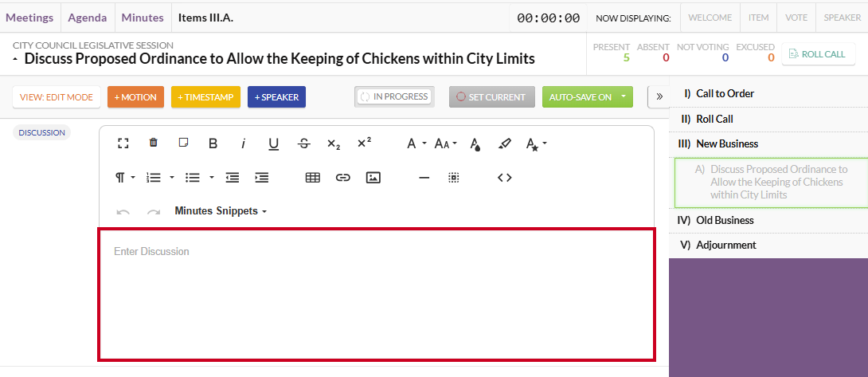Apply strikethrough formatting
Screen dimensions: 868x377
[x=304, y=143]
